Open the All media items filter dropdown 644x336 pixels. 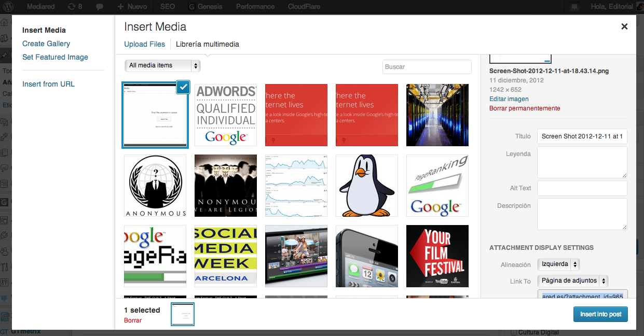click(162, 65)
